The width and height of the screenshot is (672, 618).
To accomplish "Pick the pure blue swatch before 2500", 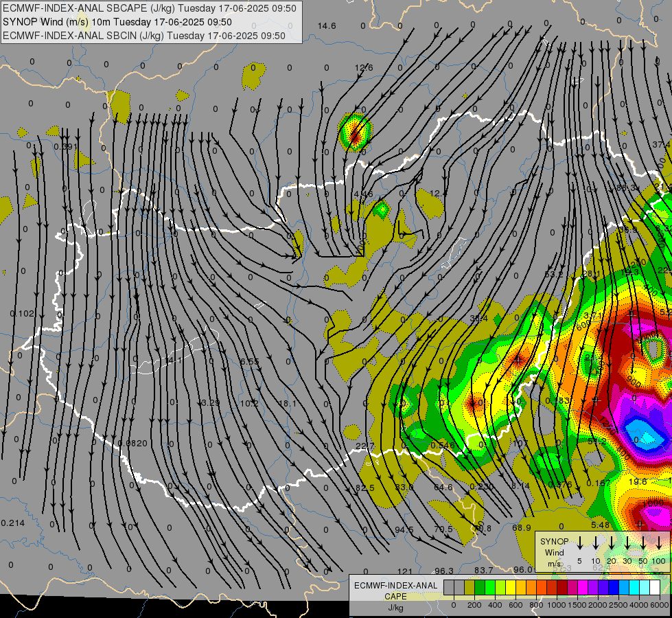I will (614, 588).
